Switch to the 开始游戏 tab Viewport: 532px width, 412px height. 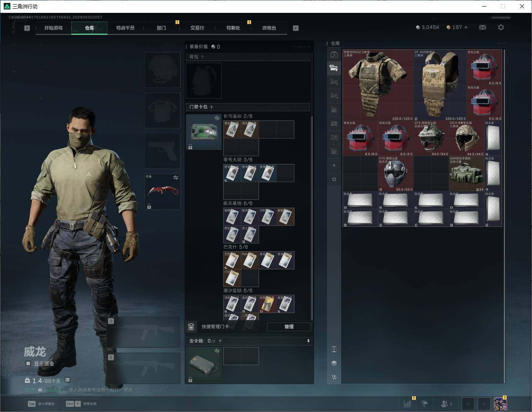click(54, 28)
